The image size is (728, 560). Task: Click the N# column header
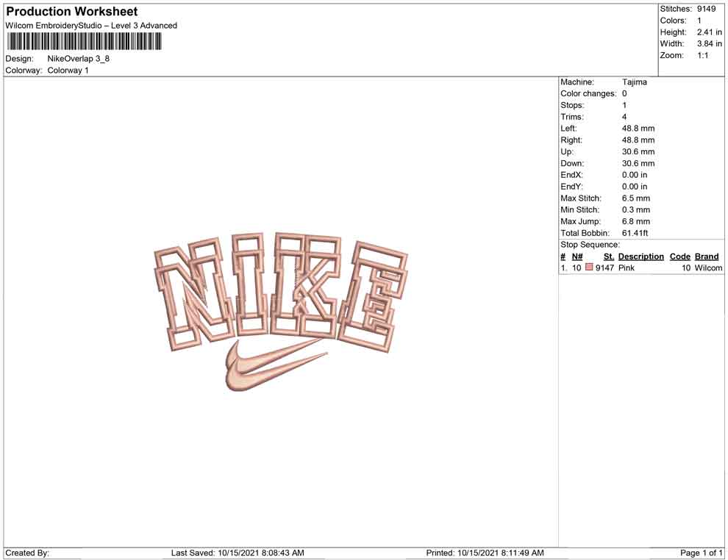coord(577,256)
